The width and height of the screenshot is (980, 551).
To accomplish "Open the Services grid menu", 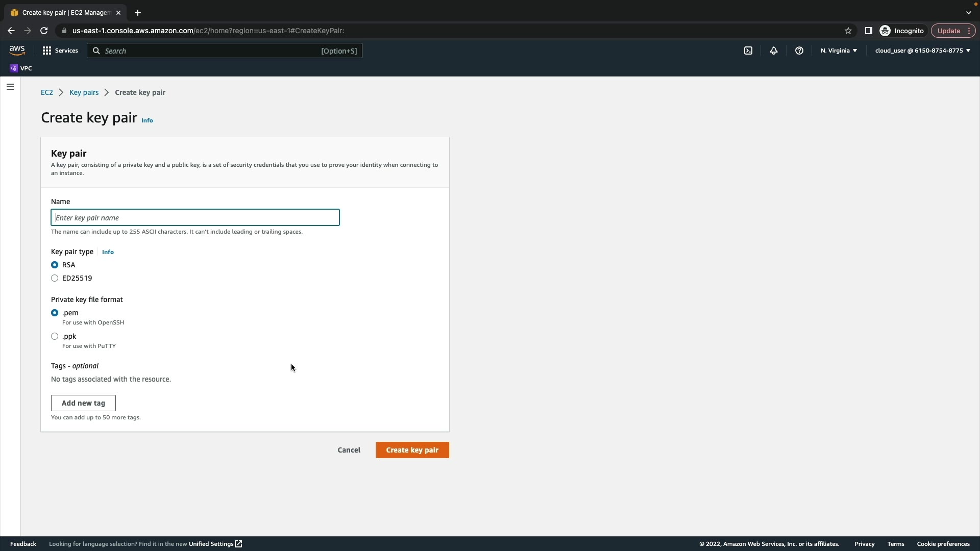I will point(60,51).
